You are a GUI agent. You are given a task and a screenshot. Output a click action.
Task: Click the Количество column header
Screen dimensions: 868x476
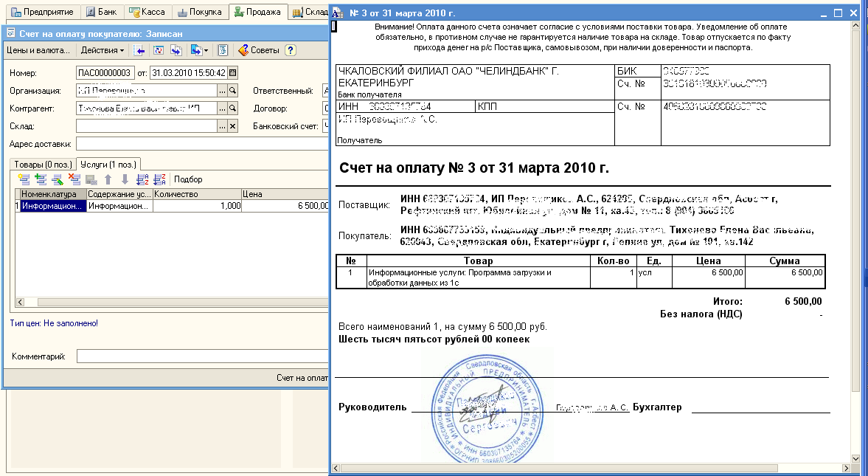tap(197, 194)
